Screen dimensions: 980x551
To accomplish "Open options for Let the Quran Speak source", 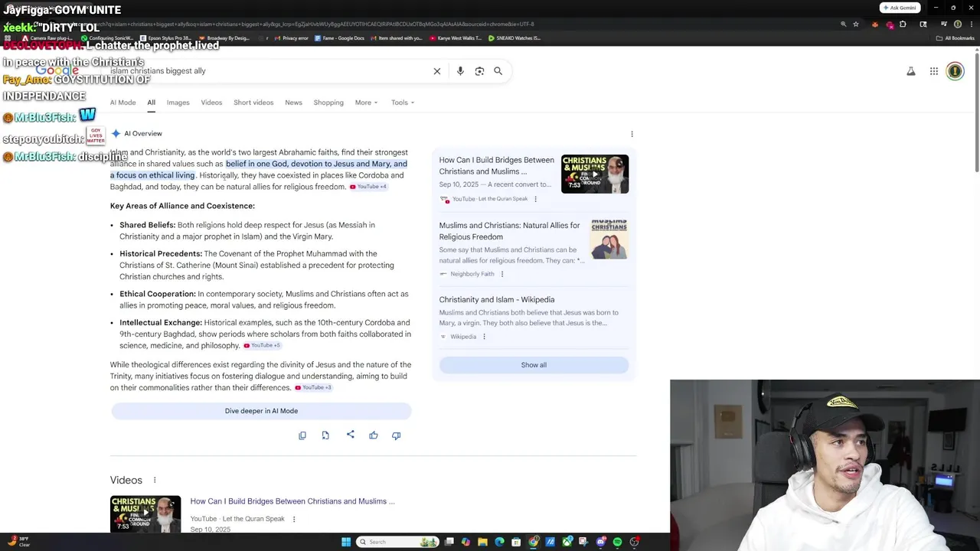I will [535, 199].
